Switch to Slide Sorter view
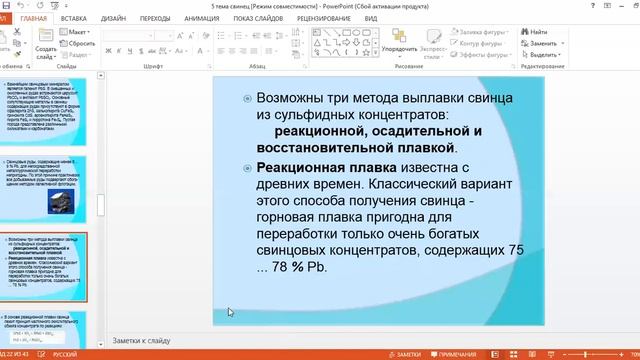 pos(513,354)
